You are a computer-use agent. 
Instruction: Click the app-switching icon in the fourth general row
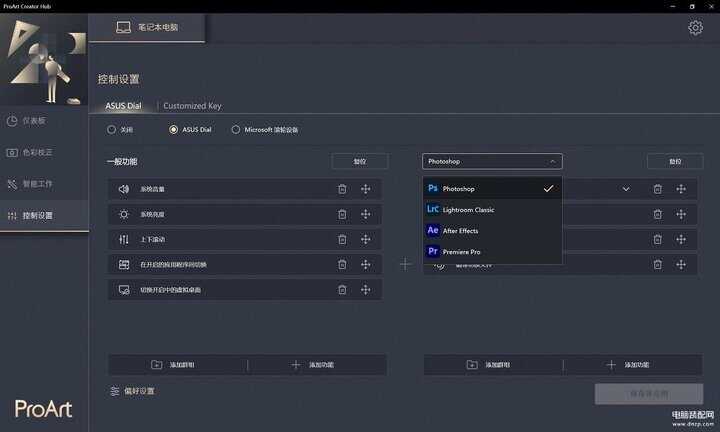pyautogui.click(x=124, y=264)
